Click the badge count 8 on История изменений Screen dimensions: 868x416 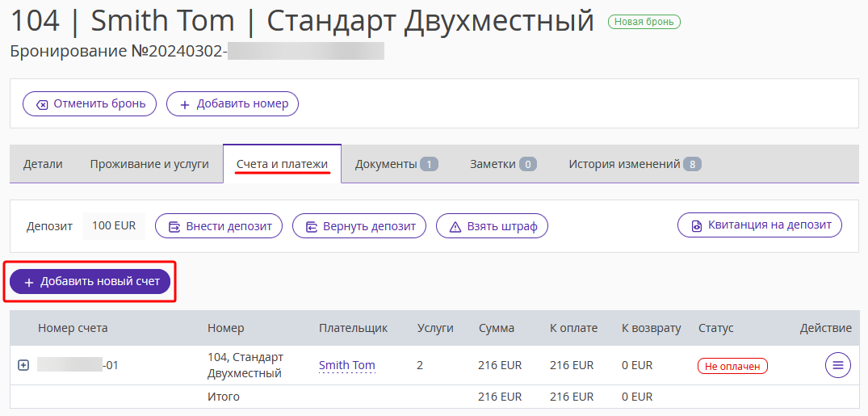692,164
